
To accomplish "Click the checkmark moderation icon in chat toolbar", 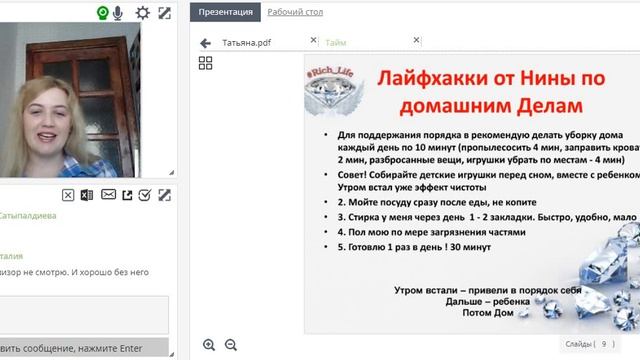I will 144,195.
